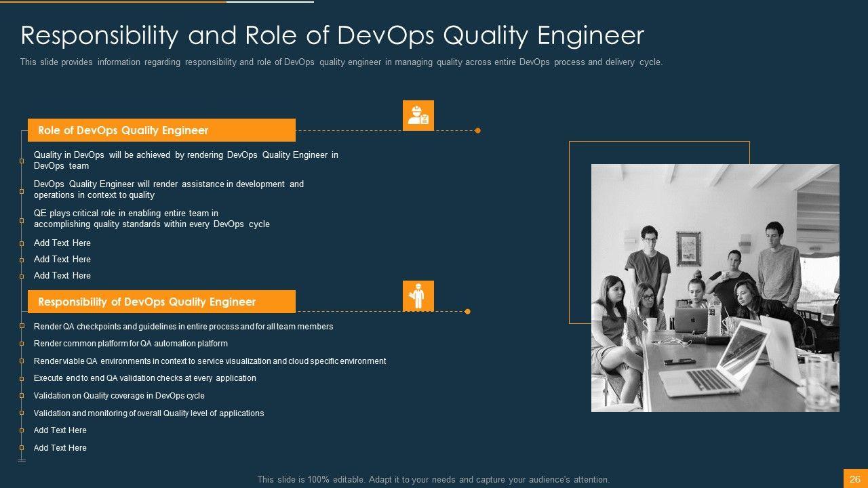Select 'Render common platform for QA automation platform'
868x488 pixels.
click(131, 344)
